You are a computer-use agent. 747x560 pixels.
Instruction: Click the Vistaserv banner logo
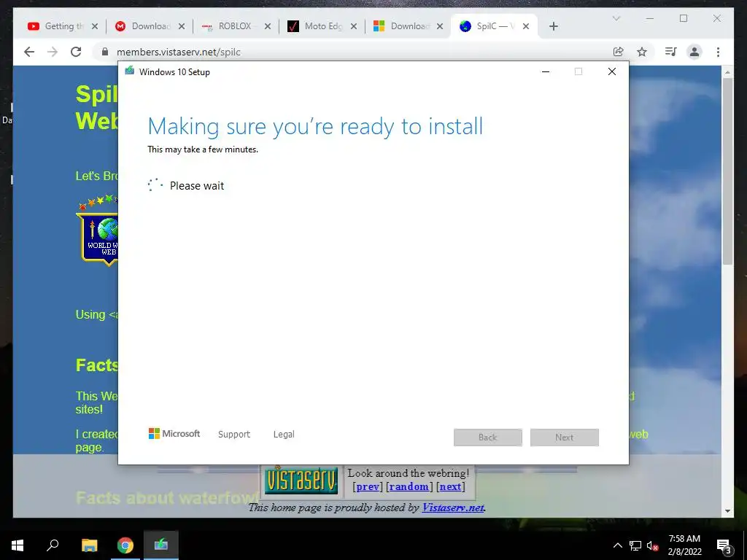301,480
